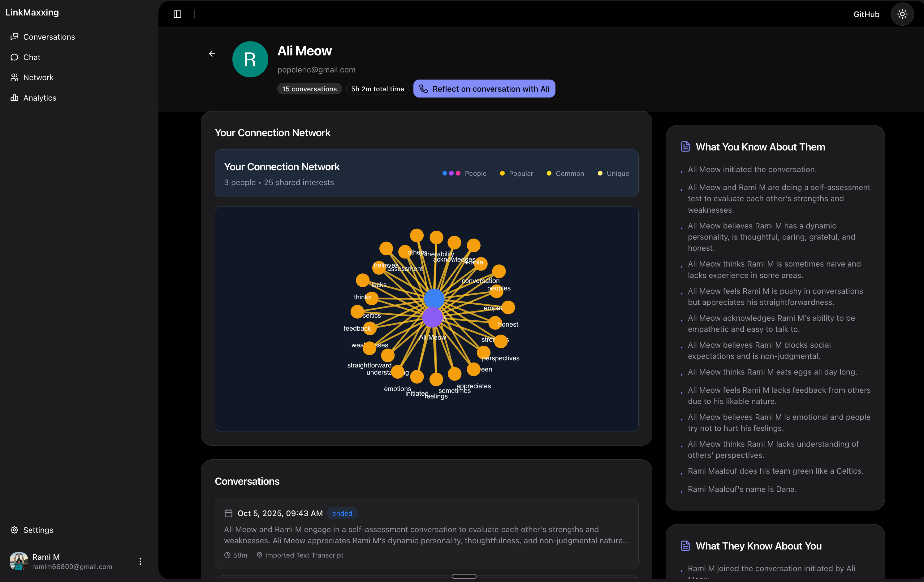This screenshot has height=582, width=924.
Task: Switch theme with the sun icon
Action: coord(902,14)
